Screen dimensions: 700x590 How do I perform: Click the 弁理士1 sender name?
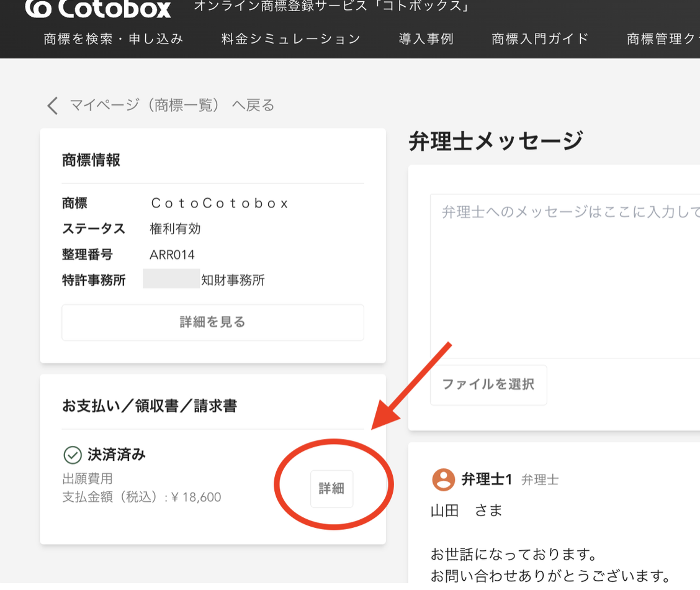click(x=486, y=479)
